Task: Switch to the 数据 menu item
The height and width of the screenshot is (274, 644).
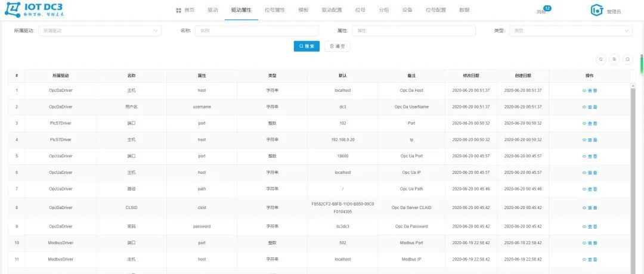Action: [x=464, y=10]
